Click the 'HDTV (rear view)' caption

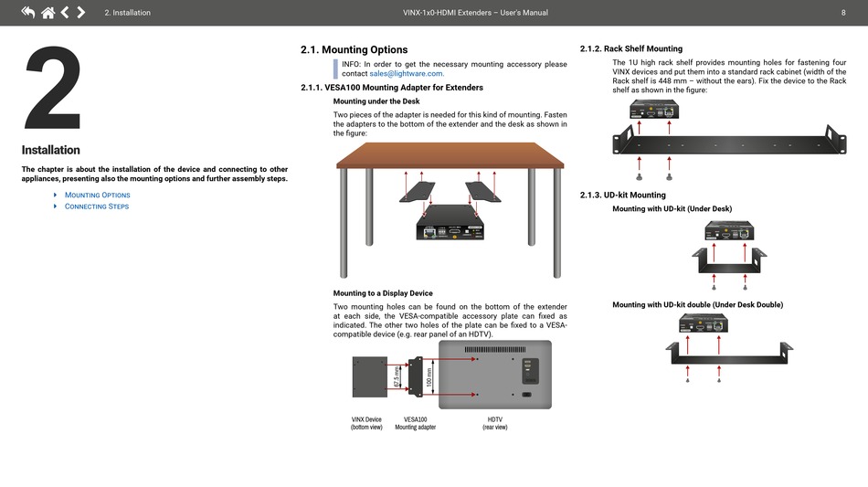tap(495, 423)
